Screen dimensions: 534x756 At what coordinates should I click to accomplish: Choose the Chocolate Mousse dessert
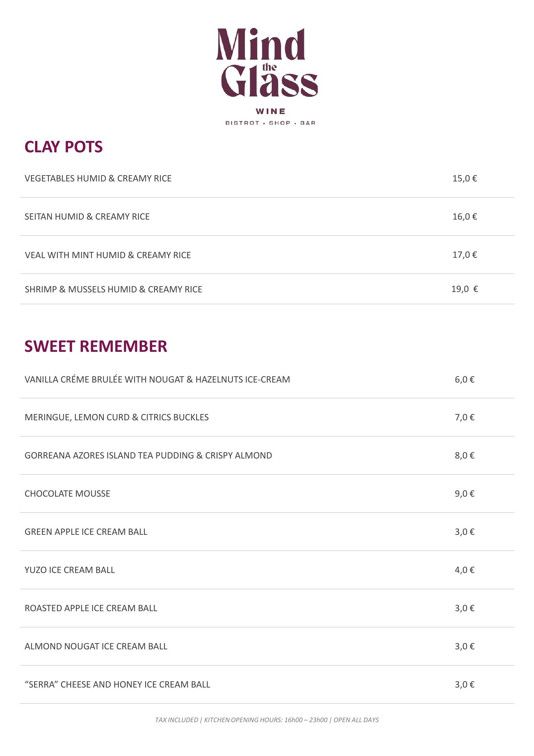pos(67,494)
